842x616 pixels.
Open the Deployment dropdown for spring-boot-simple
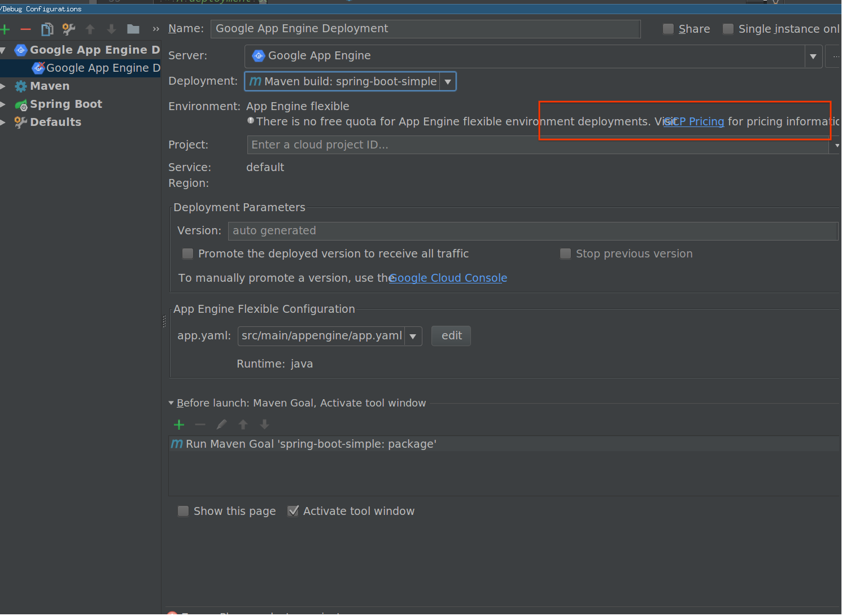pyautogui.click(x=447, y=81)
